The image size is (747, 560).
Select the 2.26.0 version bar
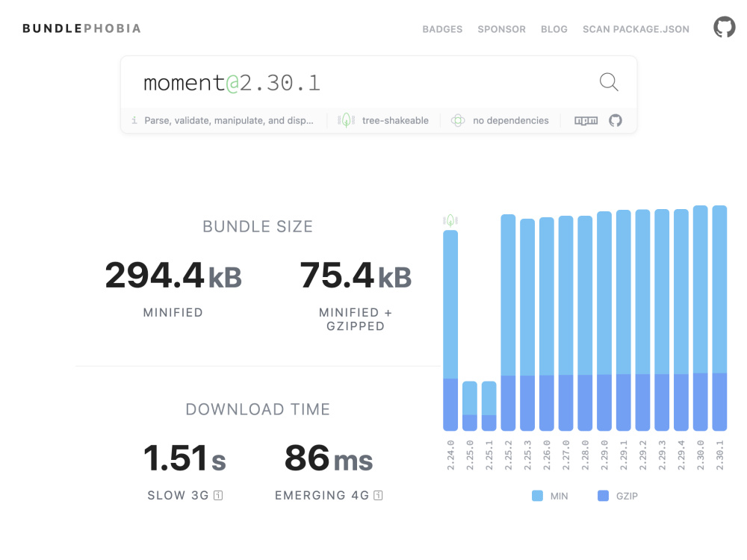[547, 324]
